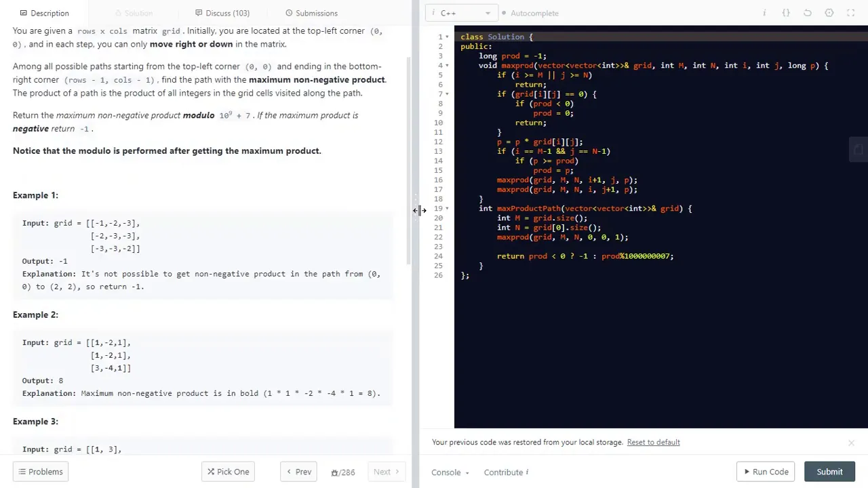Click 'Output: 8' in Example 2
The image size is (868, 488).
point(43,381)
